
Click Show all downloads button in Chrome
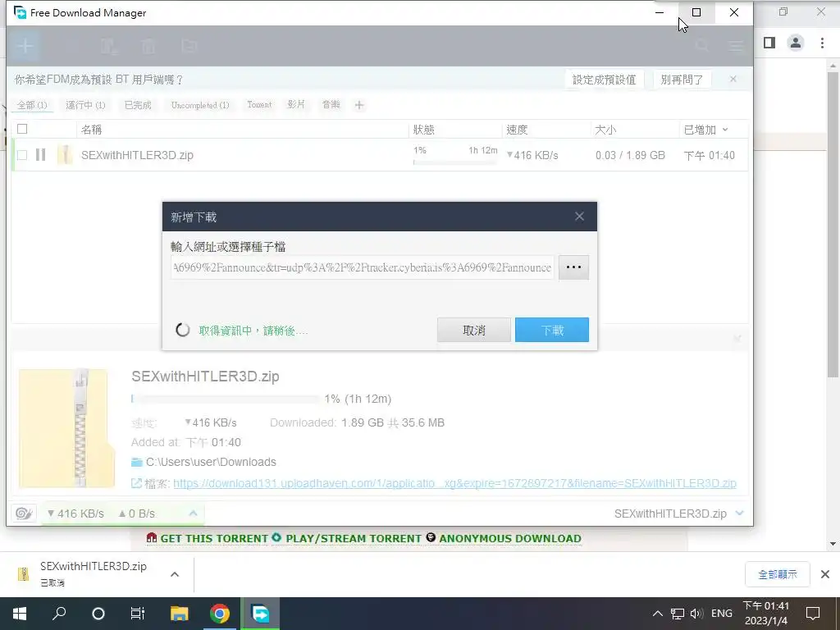click(778, 574)
